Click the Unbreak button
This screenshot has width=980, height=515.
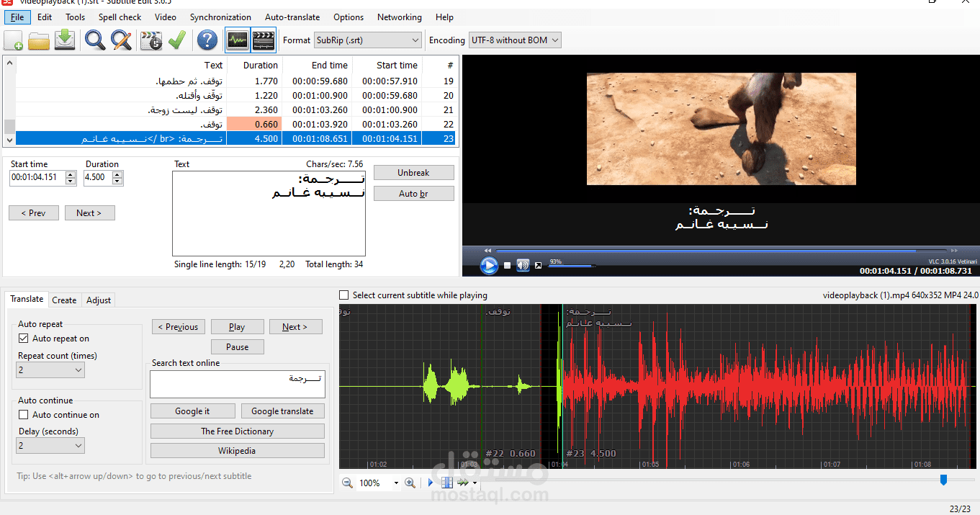point(413,173)
